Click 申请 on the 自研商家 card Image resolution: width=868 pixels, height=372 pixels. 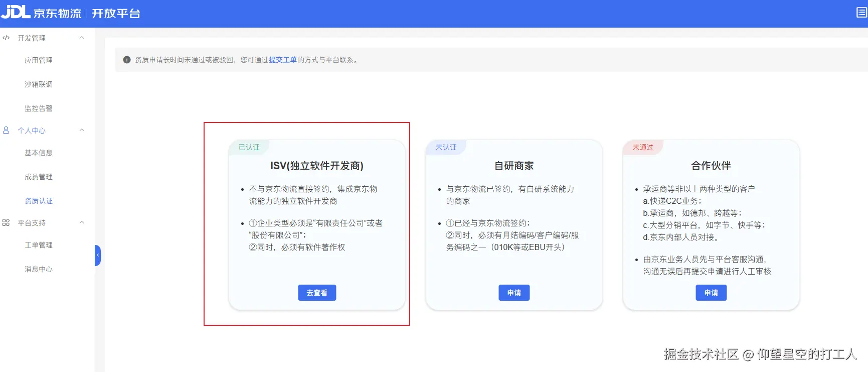514,293
